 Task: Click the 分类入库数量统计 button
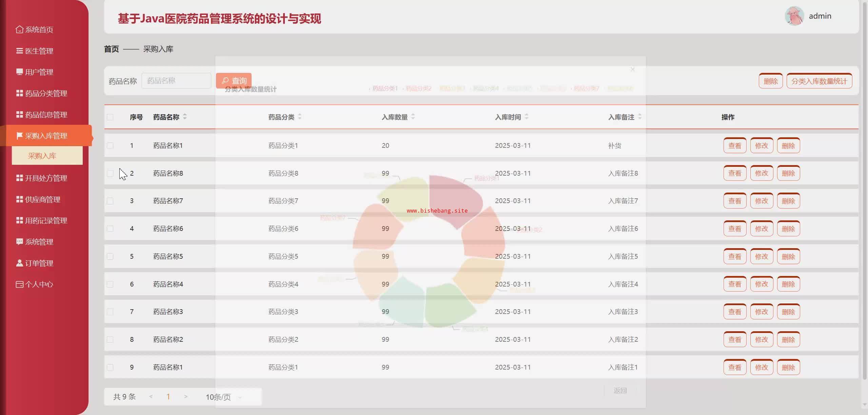819,81
